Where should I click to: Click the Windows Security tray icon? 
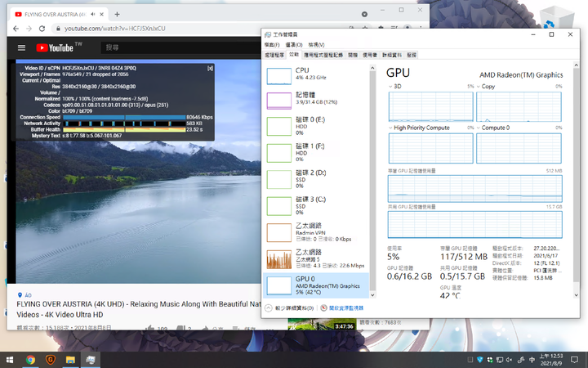pyautogui.click(x=489, y=360)
